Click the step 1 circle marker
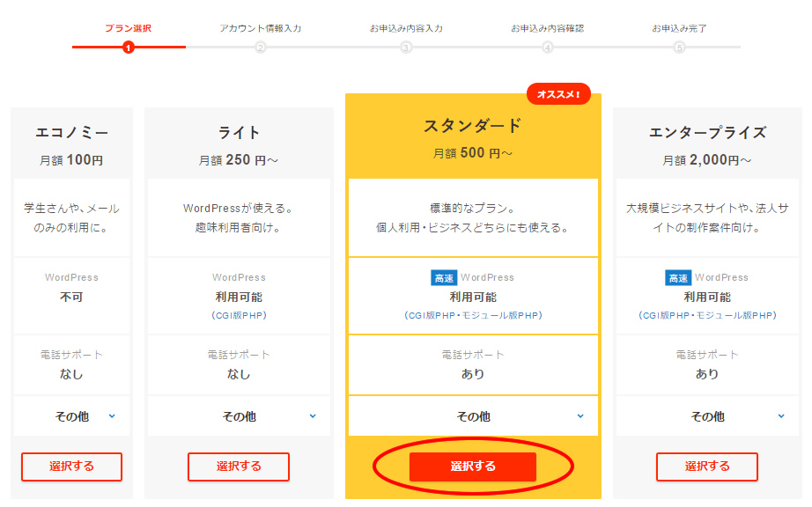 pyautogui.click(x=129, y=48)
